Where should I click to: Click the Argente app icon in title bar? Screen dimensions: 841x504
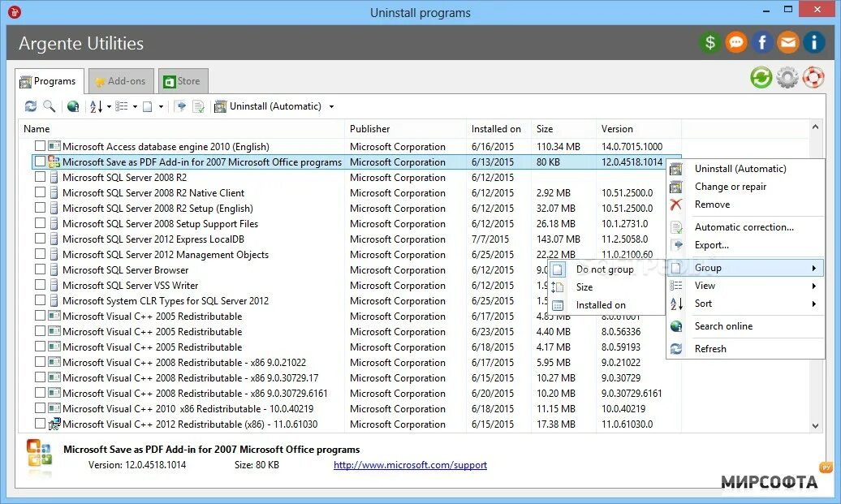[x=15, y=11]
